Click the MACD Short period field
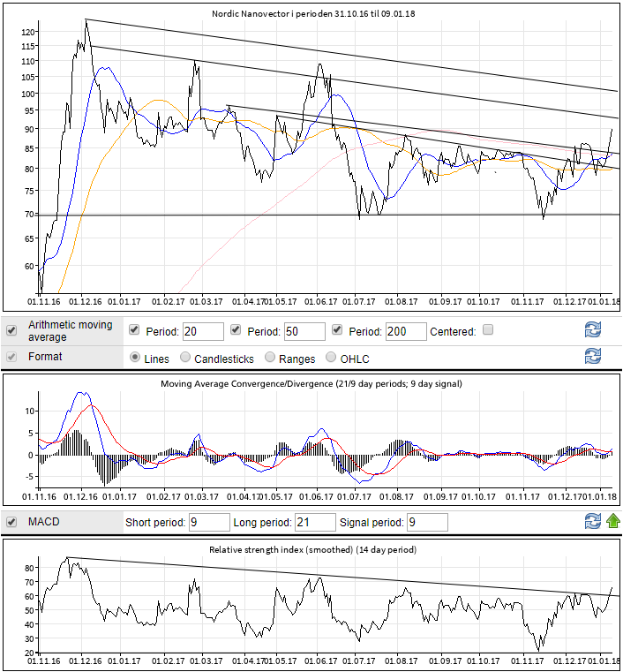The height and width of the screenshot is (672, 623). (x=209, y=522)
